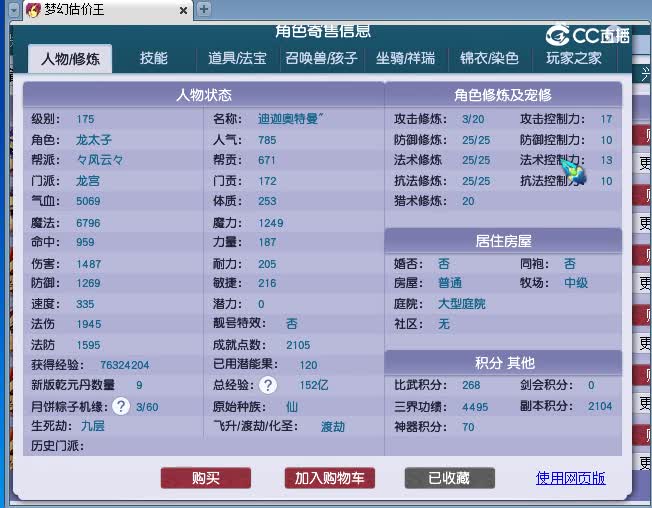The width and height of the screenshot is (652, 508).
Task: Select the 法伤 value 1945
Action: (x=89, y=324)
